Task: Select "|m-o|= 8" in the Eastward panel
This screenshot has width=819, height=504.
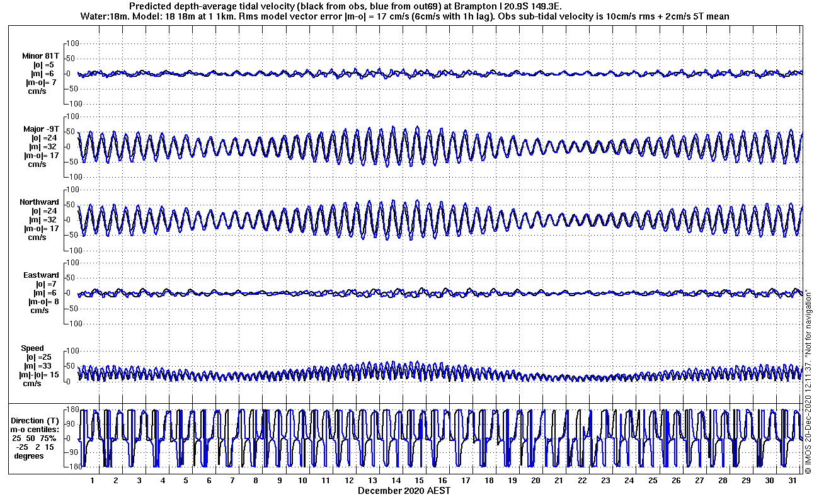Action: point(45,302)
